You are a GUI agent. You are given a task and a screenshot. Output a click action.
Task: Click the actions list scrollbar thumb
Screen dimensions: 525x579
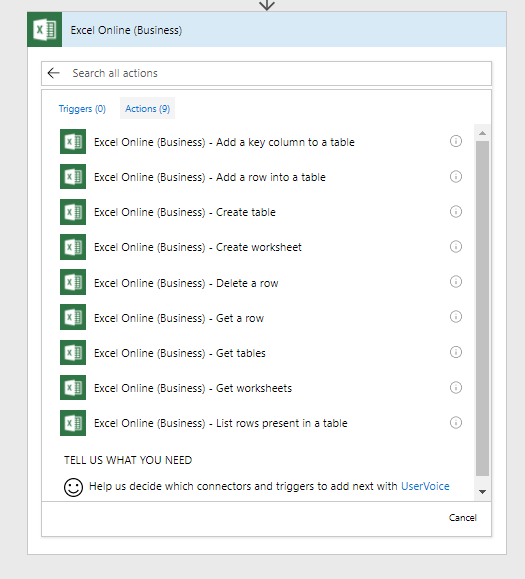point(482,308)
